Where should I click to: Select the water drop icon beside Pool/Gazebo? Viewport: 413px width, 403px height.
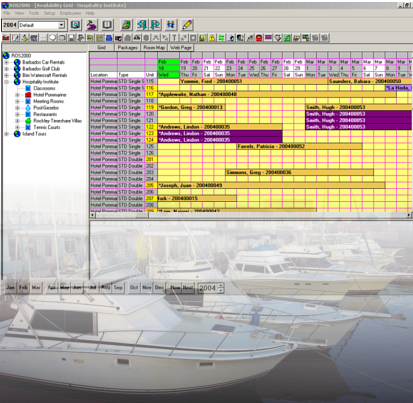coord(28,108)
